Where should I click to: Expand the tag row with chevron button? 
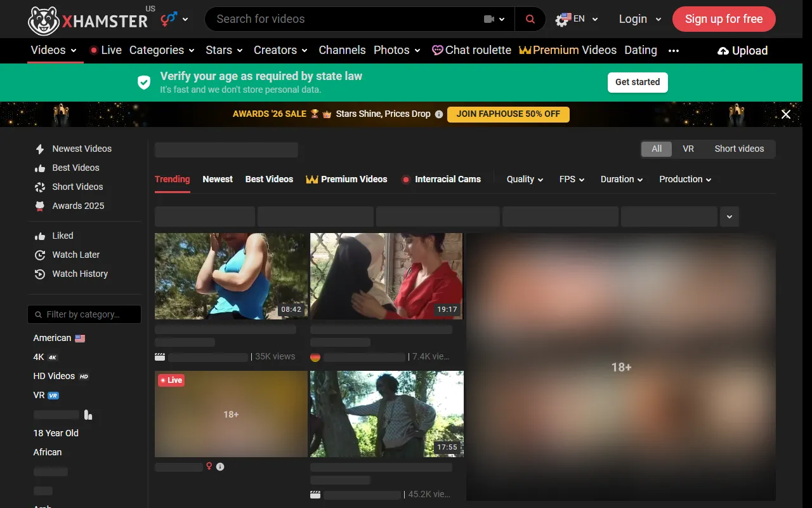pos(730,217)
